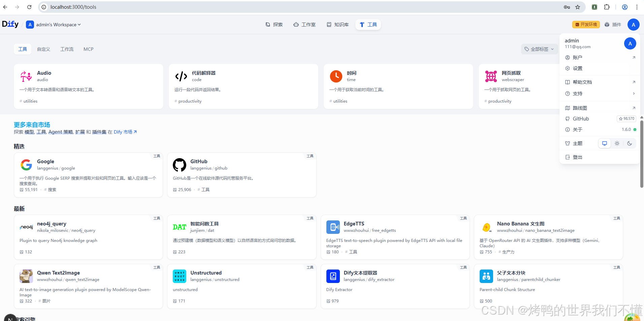The image size is (644, 321).
Task: Open the Dify Marketplace link
Action: (125, 132)
